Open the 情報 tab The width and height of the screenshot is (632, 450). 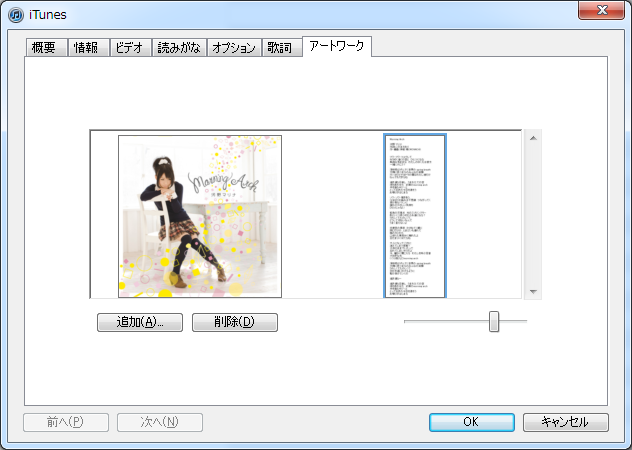pos(89,48)
